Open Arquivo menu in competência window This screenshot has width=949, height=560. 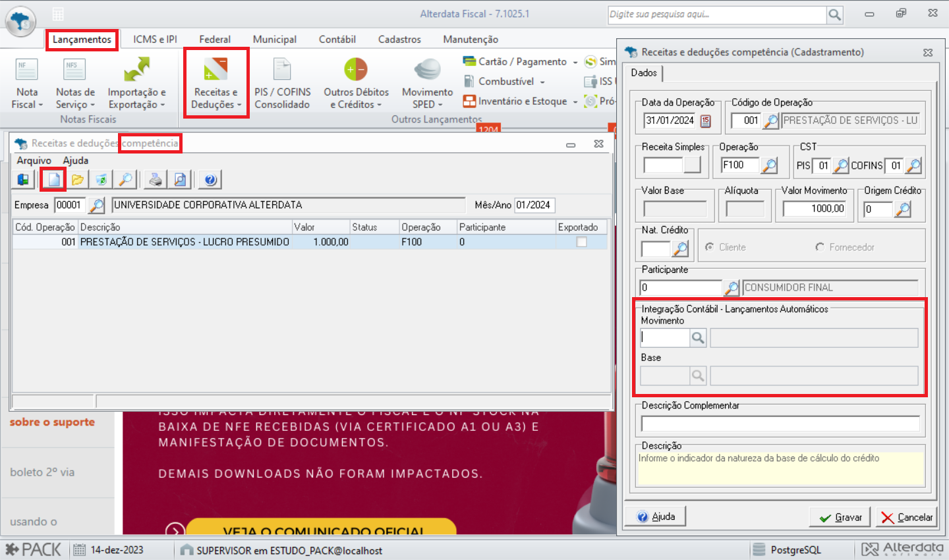tap(34, 161)
